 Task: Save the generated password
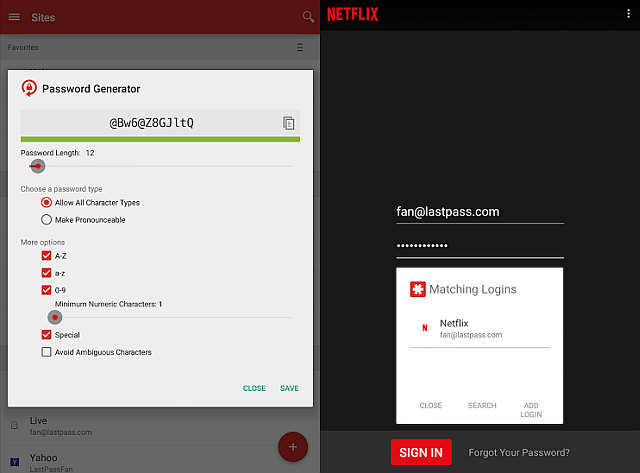click(289, 388)
